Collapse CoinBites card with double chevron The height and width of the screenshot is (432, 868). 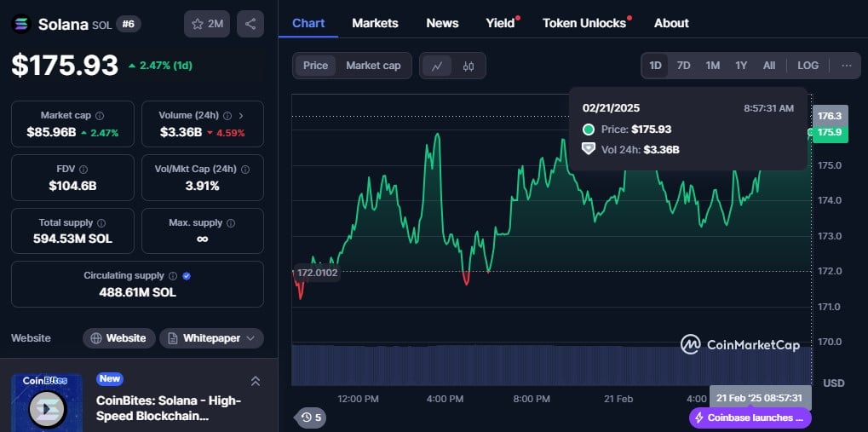coord(256,381)
